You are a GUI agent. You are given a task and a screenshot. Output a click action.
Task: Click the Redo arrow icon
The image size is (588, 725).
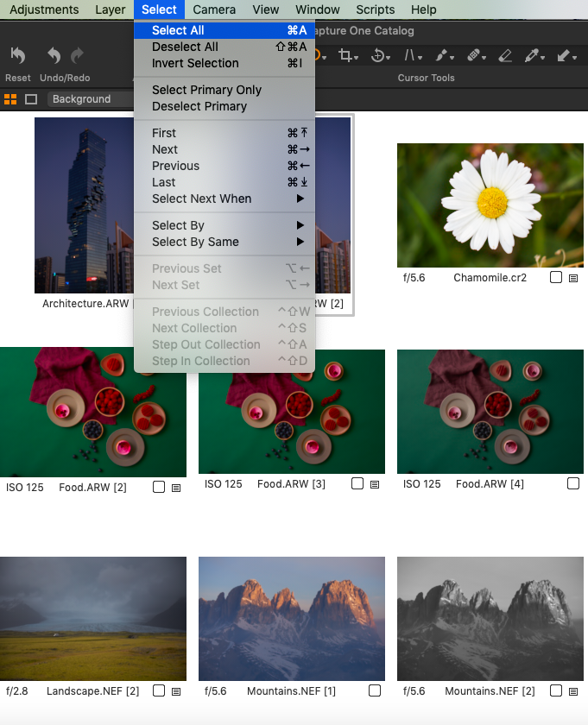[x=77, y=55]
